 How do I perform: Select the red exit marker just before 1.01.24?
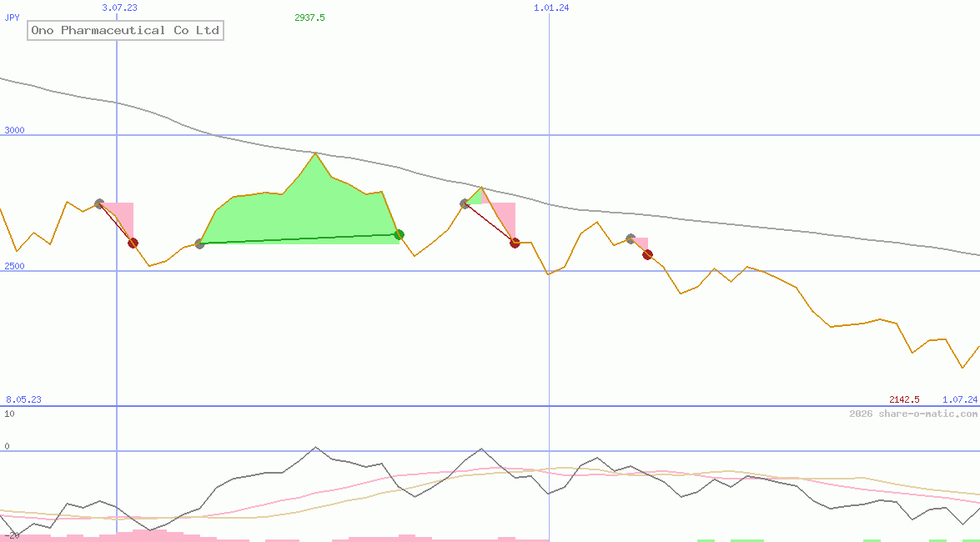click(515, 243)
